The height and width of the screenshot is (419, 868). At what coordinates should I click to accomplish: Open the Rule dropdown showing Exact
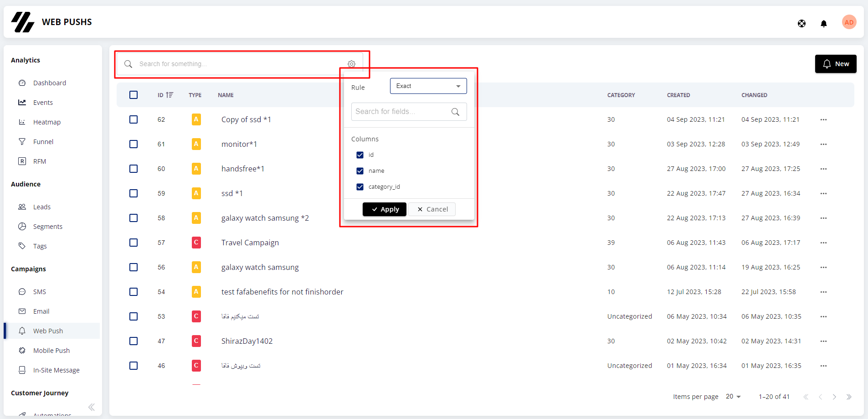coord(428,86)
